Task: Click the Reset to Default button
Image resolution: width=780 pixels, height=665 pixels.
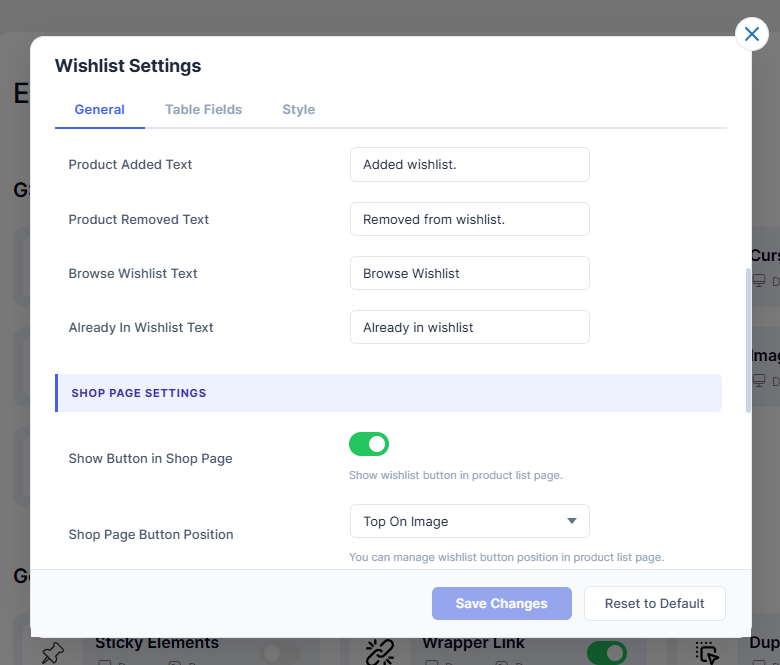Action: pos(654,603)
